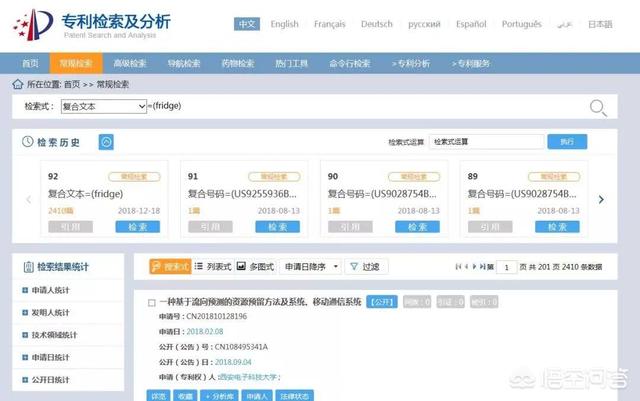Open the 申请日降序 sort dropdown
The height and width of the screenshot is (401, 640).
310,267
